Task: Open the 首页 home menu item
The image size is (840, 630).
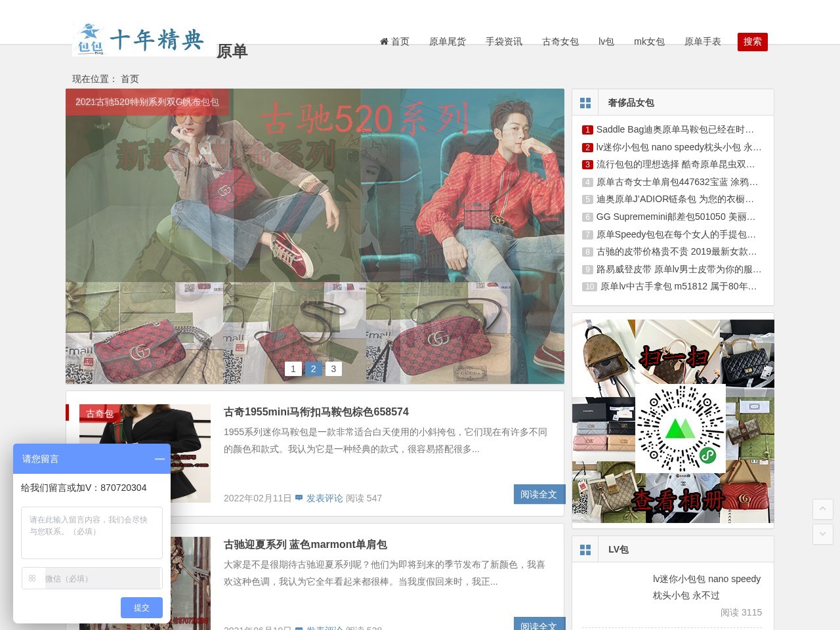Action: [x=394, y=42]
